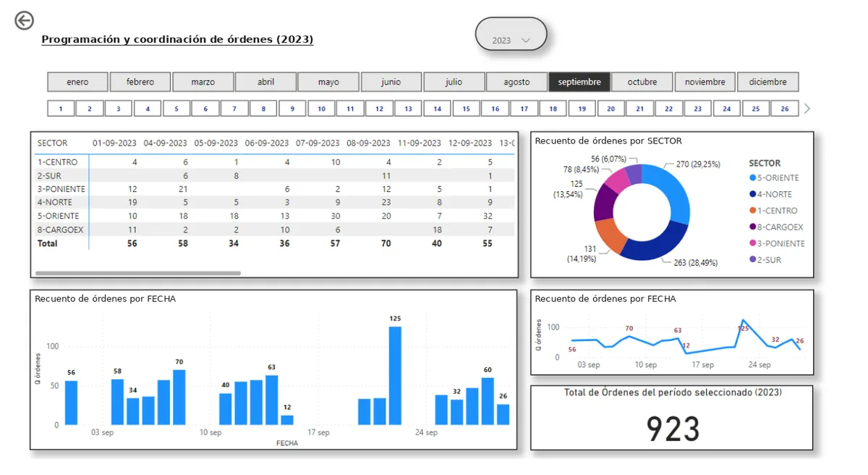
Task: Select day 15 in the day slicer
Action: click(466, 109)
